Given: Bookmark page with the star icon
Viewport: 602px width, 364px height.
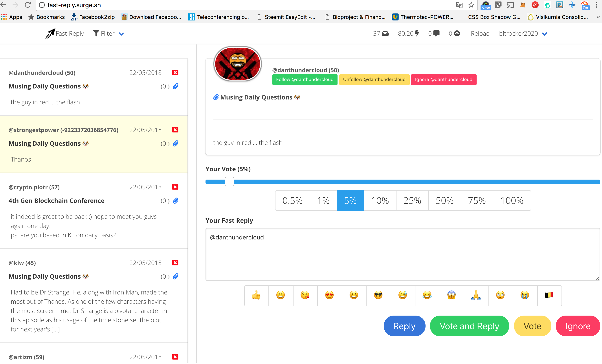Looking at the screenshot, I should (471, 5).
